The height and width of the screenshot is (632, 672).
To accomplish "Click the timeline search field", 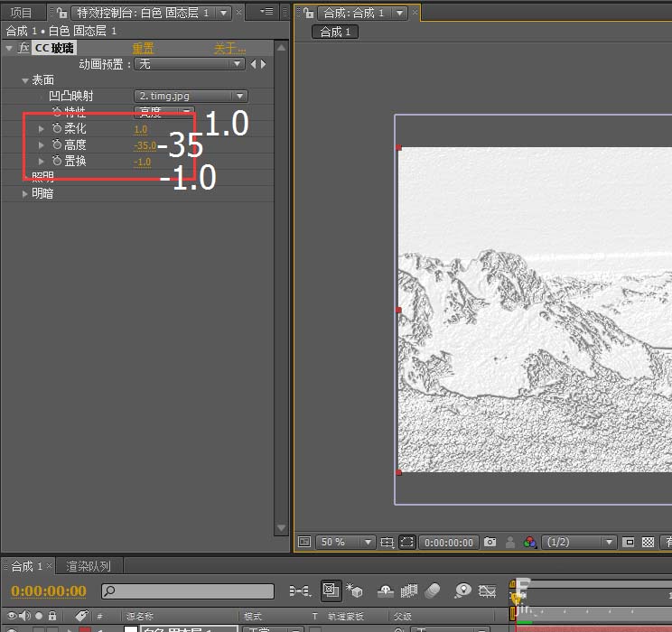I will click(x=188, y=591).
